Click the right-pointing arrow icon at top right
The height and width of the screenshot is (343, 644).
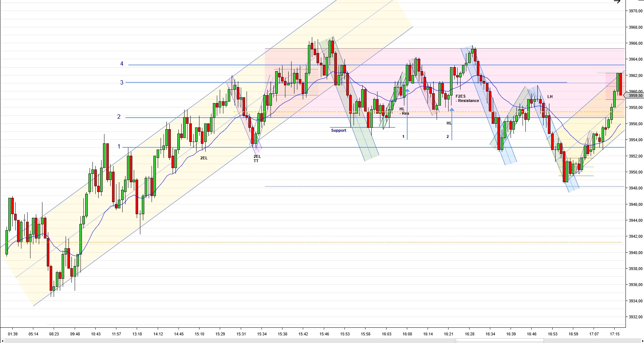(617, 2)
